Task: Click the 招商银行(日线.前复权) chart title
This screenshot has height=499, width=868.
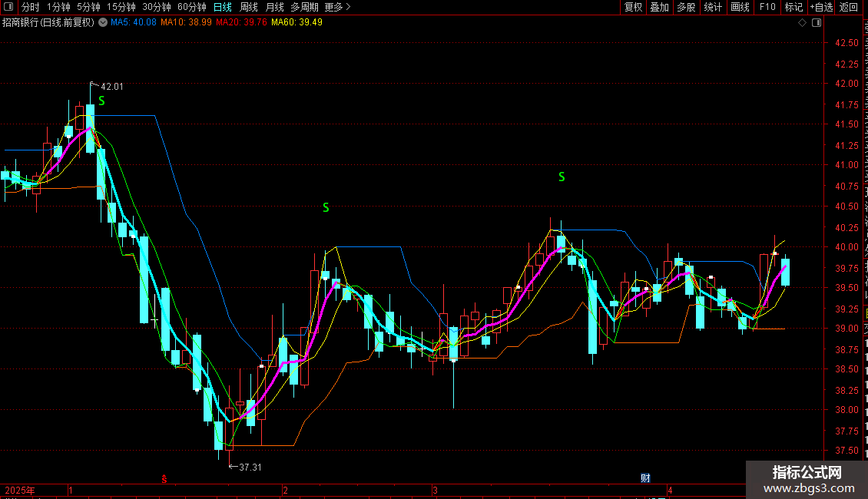Action: pos(48,22)
